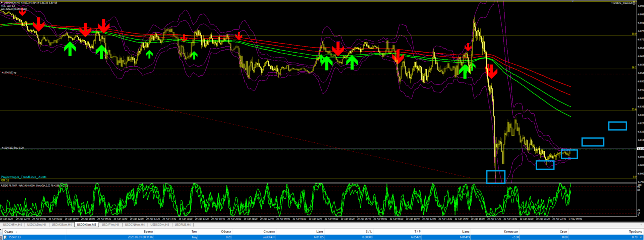This screenshot has height=240, width=644.
Task: Click the RSI(4) Stoch indicator label
Action: pyautogui.click(x=34, y=185)
